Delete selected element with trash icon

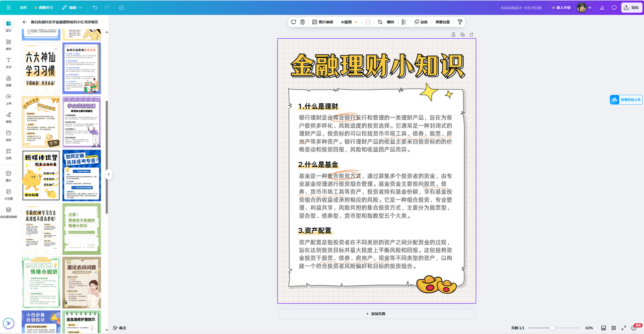[302, 22]
